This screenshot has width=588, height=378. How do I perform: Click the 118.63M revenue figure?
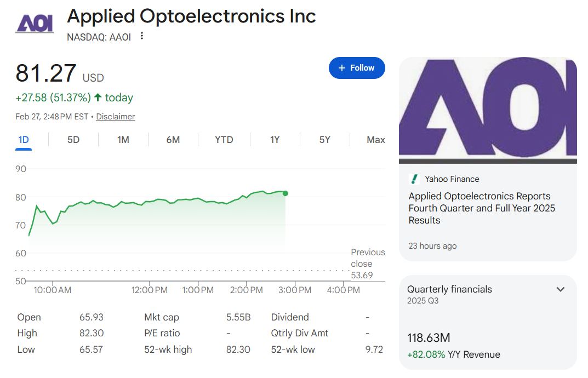coord(429,338)
